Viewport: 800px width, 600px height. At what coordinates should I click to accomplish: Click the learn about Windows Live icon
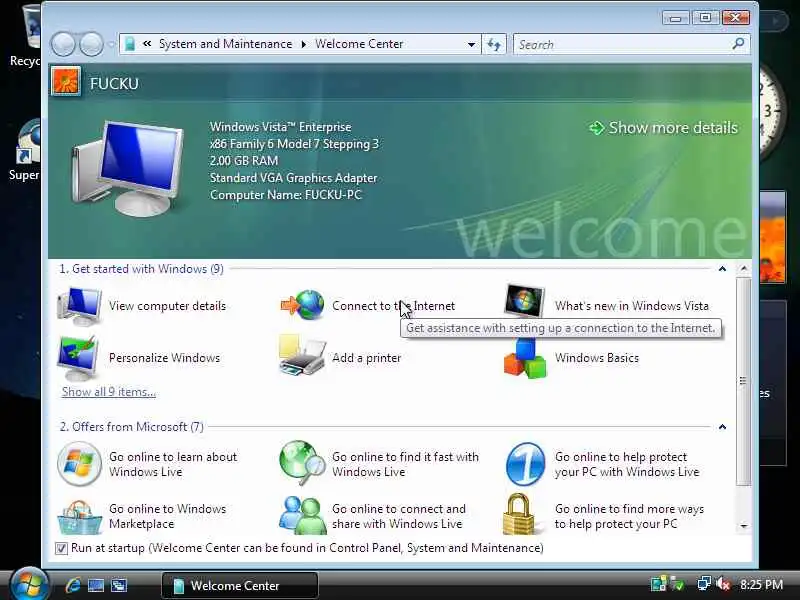79,464
